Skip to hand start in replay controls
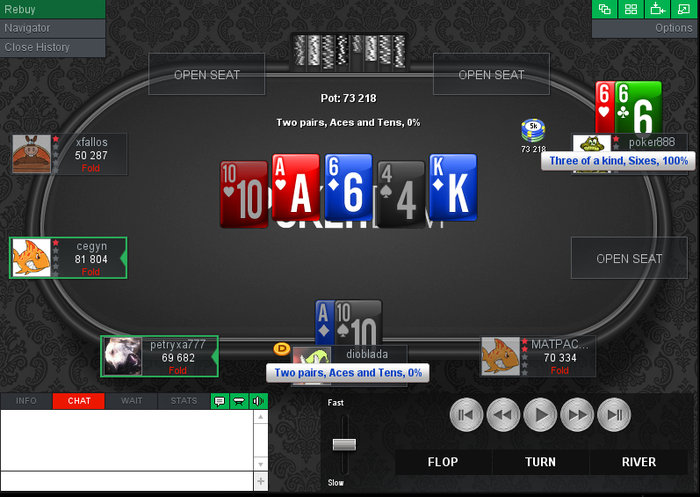 466,415
